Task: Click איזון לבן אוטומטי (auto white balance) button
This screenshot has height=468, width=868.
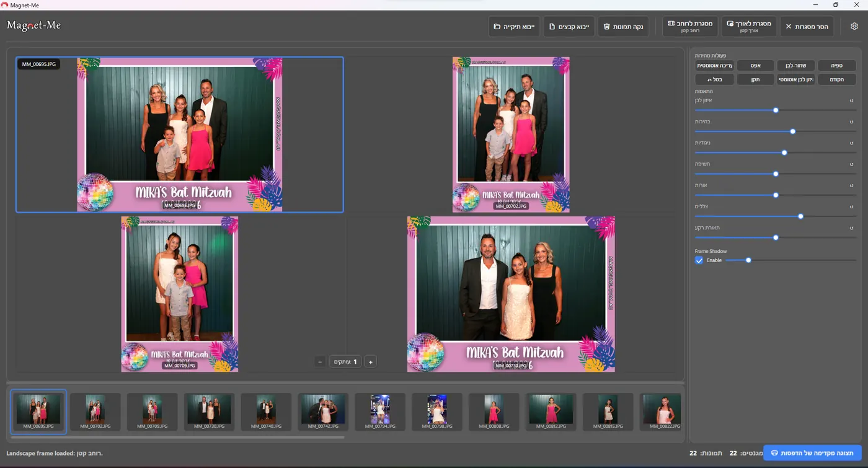Action: [x=795, y=79]
